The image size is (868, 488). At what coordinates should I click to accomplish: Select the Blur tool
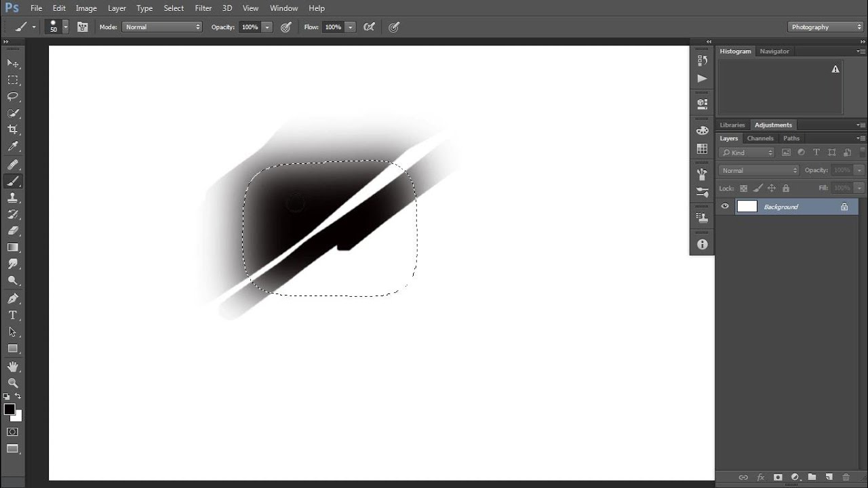(13, 264)
